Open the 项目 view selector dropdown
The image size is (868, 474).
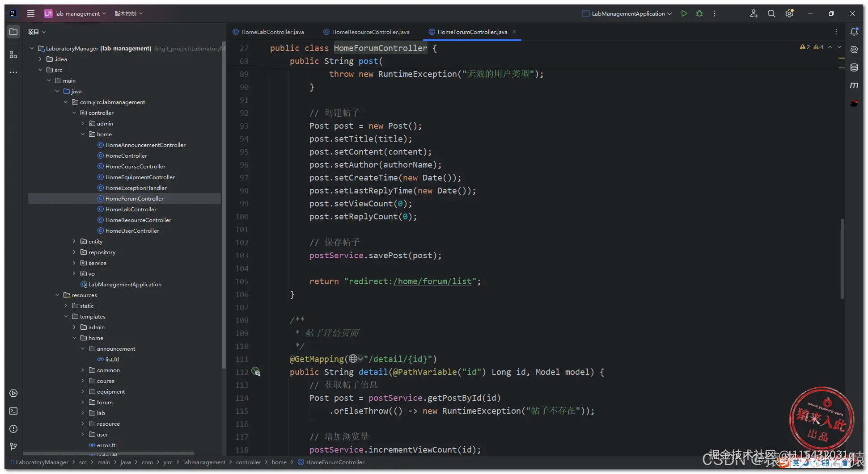(37, 32)
